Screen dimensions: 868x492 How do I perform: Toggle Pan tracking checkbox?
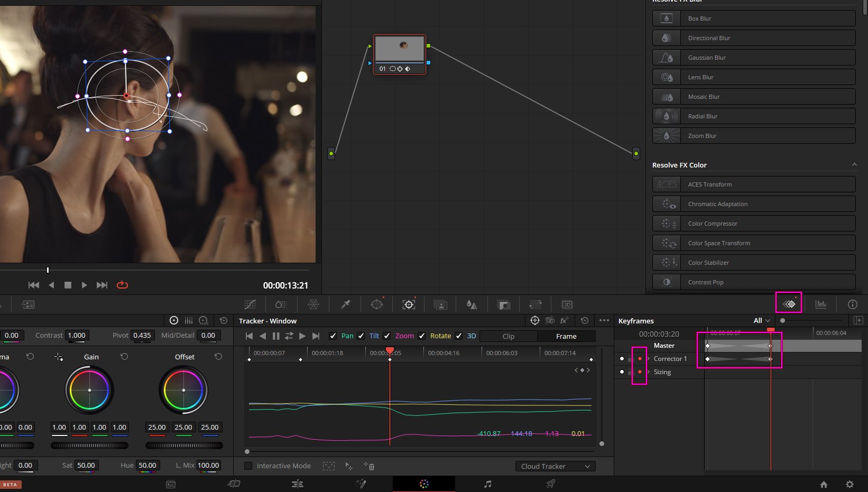(x=333, y=336)
